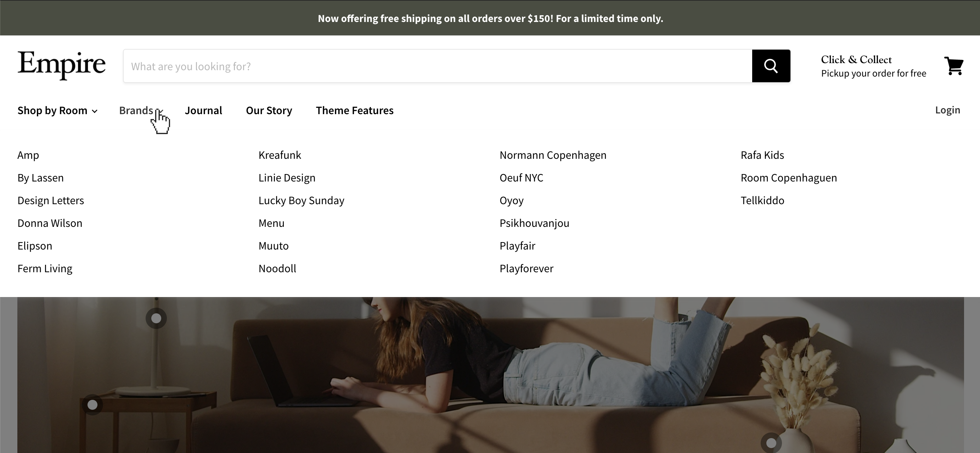The image size is (980, 453).
Task: Open the shopping cart icon
Action: coord(954,66)
